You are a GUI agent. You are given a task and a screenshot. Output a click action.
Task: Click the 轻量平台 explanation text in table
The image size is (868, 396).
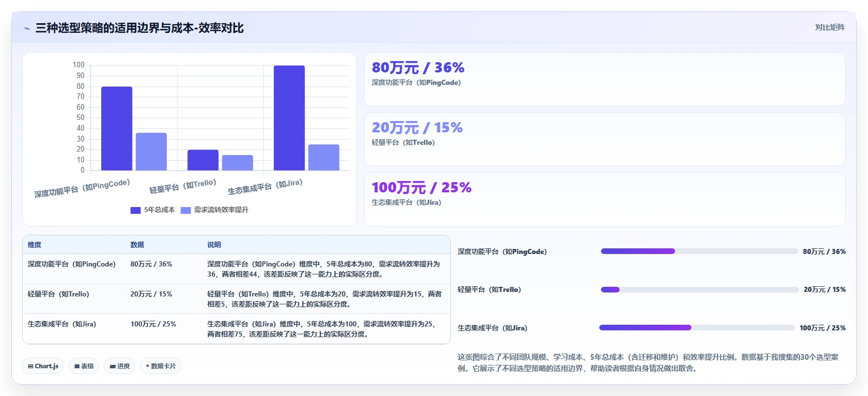coord(324,299)
